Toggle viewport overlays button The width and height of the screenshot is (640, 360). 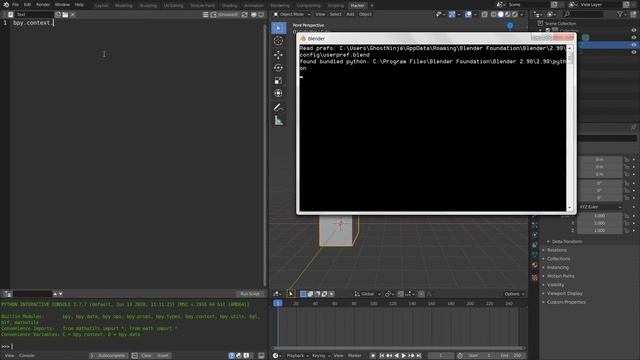click(468, 15)
